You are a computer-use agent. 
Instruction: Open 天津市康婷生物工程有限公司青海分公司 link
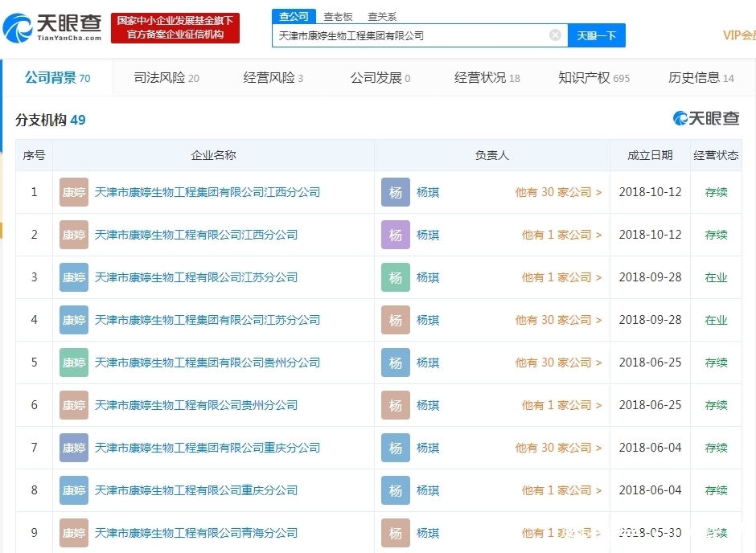[195, 533]
